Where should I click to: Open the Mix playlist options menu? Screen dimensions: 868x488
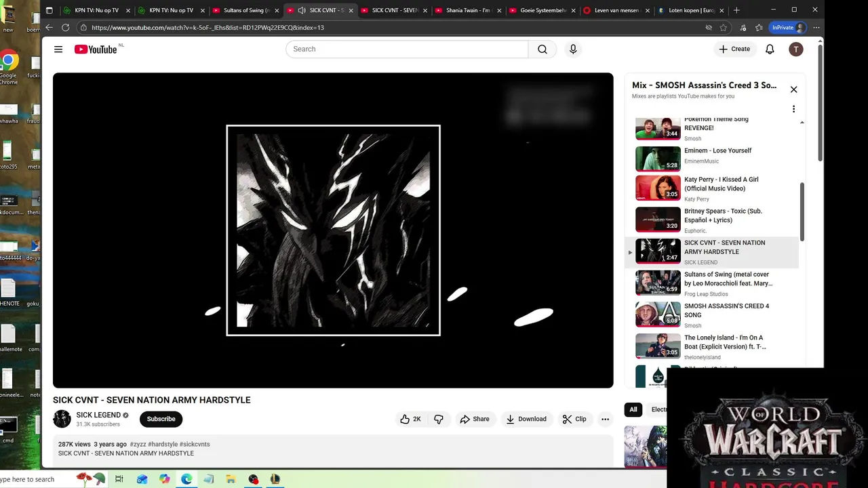point(793,109)
